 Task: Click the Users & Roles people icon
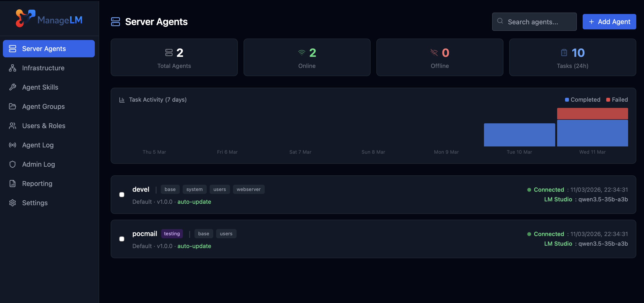(13, 125)
